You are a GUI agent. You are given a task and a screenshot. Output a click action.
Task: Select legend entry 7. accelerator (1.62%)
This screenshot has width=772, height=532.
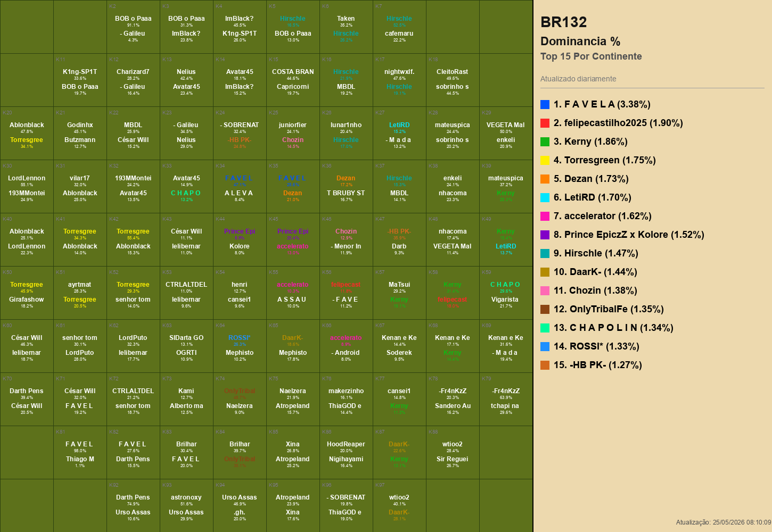pos(596,216)
